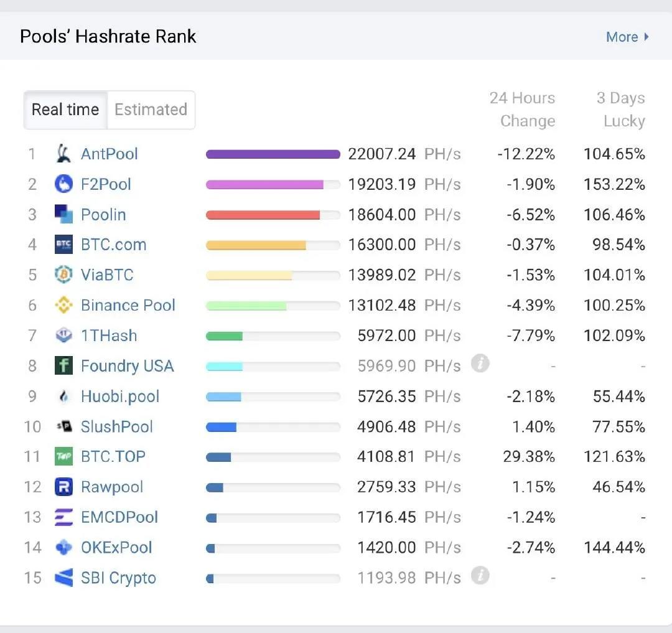Click the OKExPool logo icon
Image resolution: width=672 pixels, height=633 pixels.
[x=63, y=547]
